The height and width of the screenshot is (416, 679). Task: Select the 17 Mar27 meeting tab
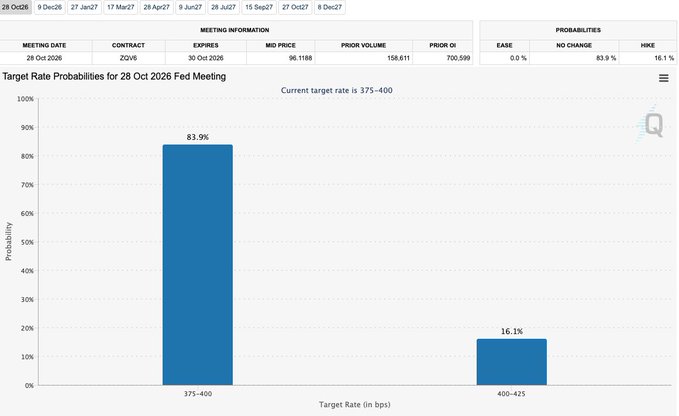[120, 7]
